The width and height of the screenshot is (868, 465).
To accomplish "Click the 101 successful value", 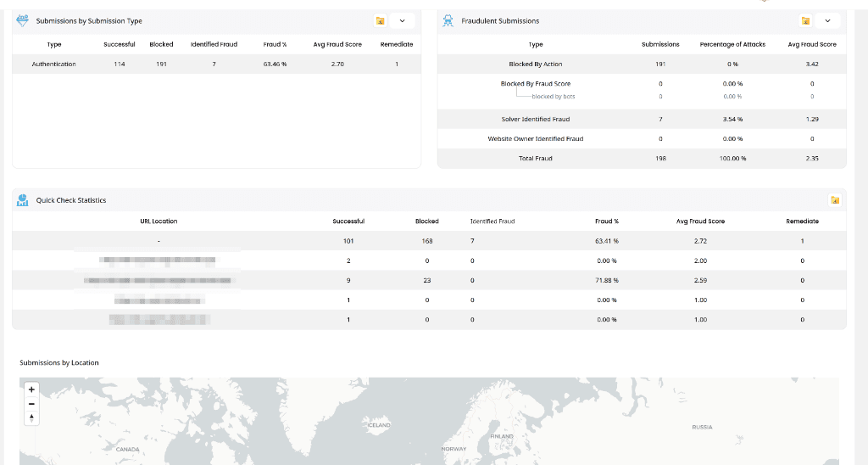I will click(x=348, y=241).
